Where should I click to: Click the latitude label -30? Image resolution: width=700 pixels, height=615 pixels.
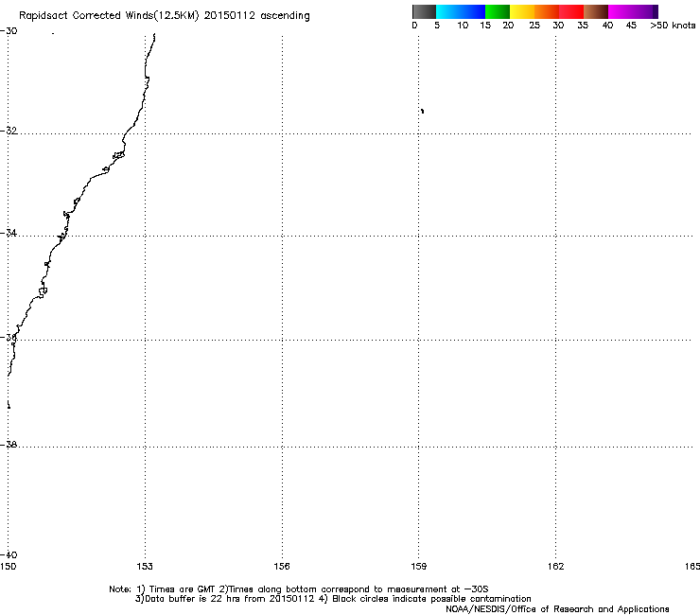point(9,31)
